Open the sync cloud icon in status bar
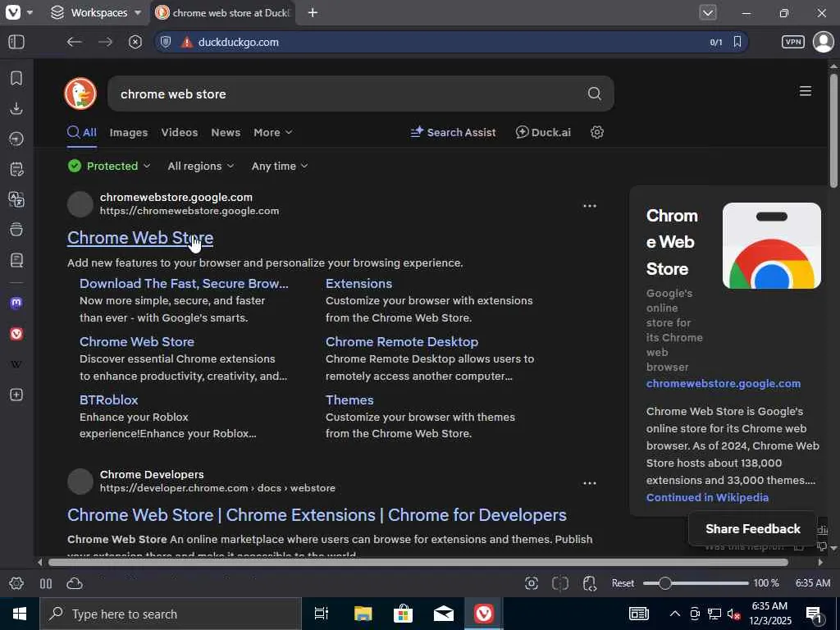 pyautogui.click(x=75, y=583)
